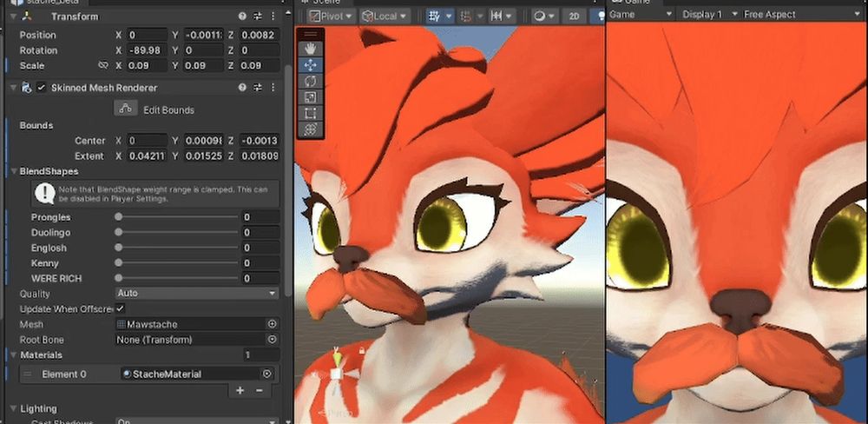Open Skinned Mesh Renderer more options menu
The width and height of the screenshot is (868, 424).
273,88
